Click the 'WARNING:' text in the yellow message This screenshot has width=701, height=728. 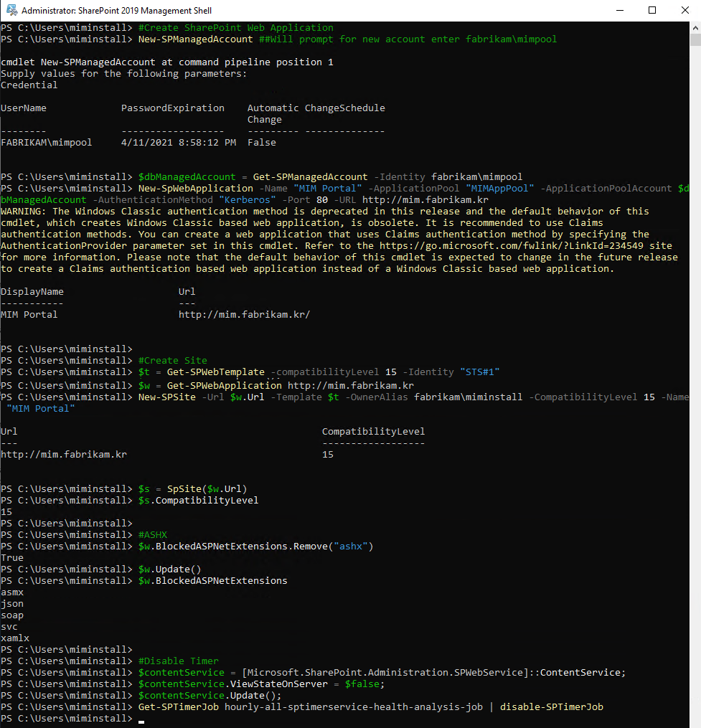pyautogui.click(x=23, y=212)
